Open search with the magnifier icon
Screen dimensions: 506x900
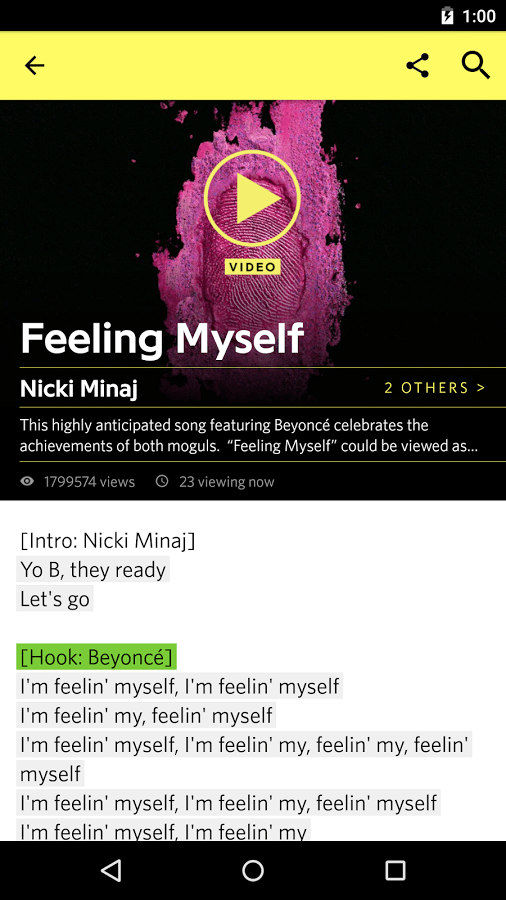(476, 65)
